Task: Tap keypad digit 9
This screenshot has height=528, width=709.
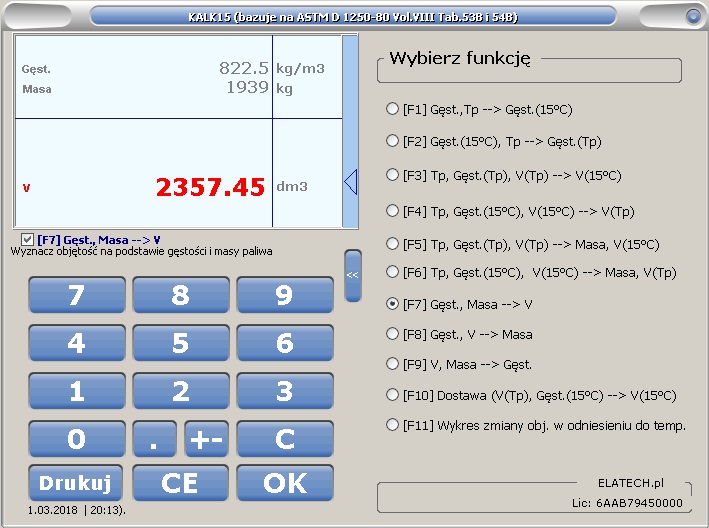Action: click(x=285, y=295)
